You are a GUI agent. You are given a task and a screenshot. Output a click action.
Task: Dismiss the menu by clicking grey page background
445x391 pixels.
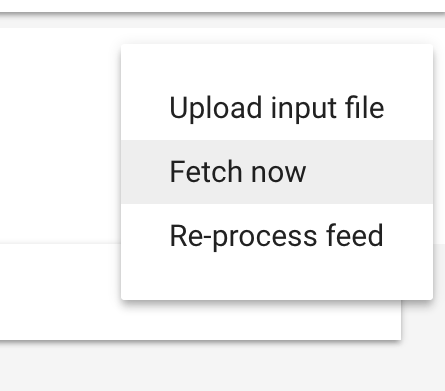coord(222,366)
